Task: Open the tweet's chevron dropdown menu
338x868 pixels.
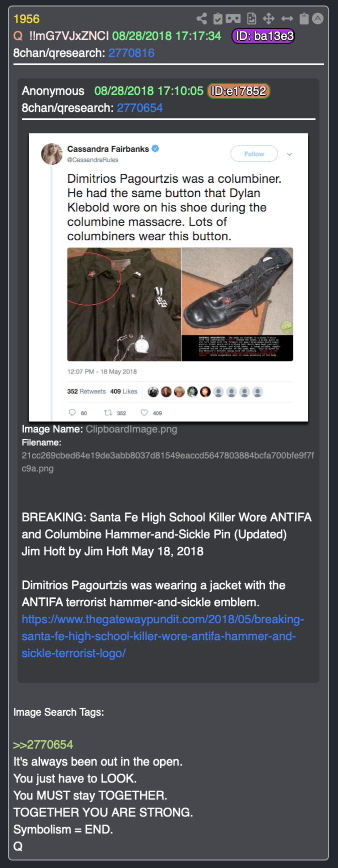Action: click(x=289, y=154)
